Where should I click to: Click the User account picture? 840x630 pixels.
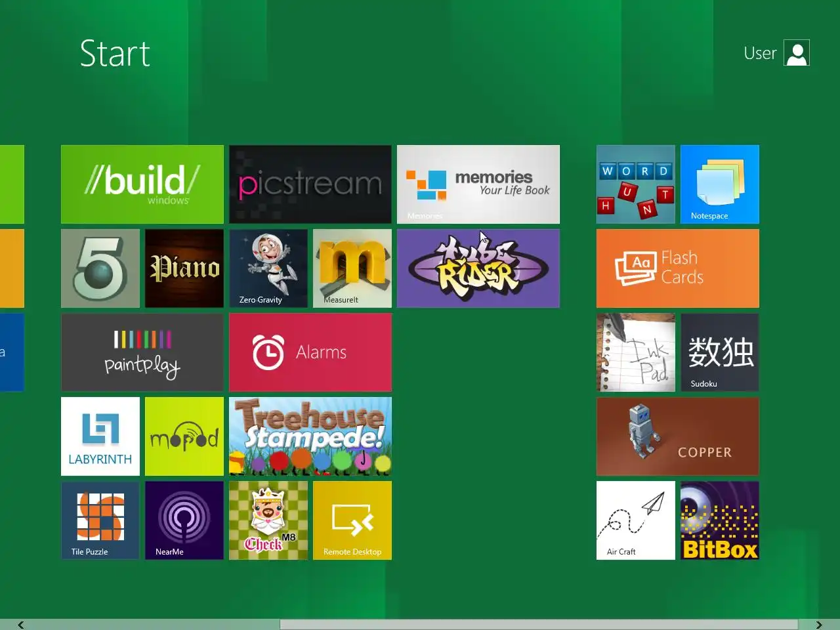click(x=797, y=53)
